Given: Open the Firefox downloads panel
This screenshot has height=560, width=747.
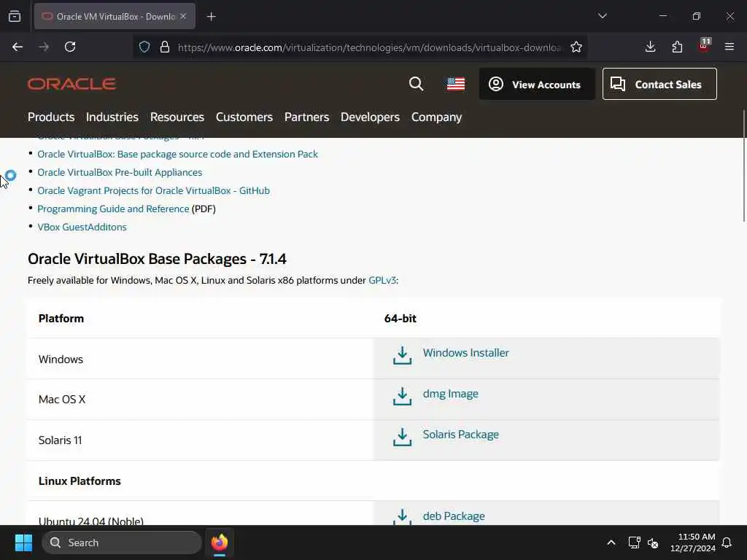Looking at the screenshot, I should tap(650, 47).
